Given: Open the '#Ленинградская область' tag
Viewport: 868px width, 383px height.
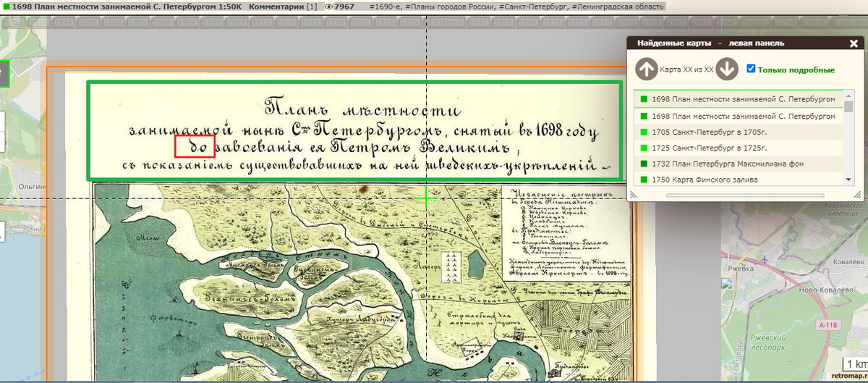Looking at the screenshot, I should point(617,7).
